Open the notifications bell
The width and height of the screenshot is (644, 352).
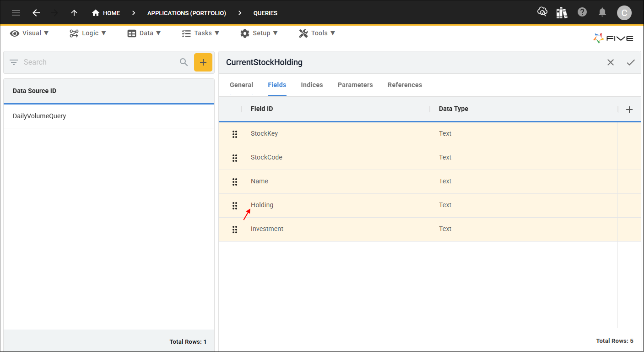click(x=603, y=12)
